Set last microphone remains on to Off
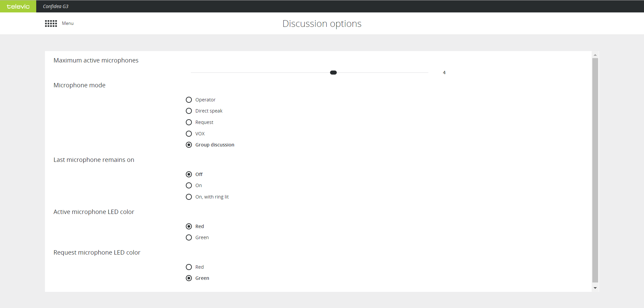 pyautogui.click(x=189, y=174)
